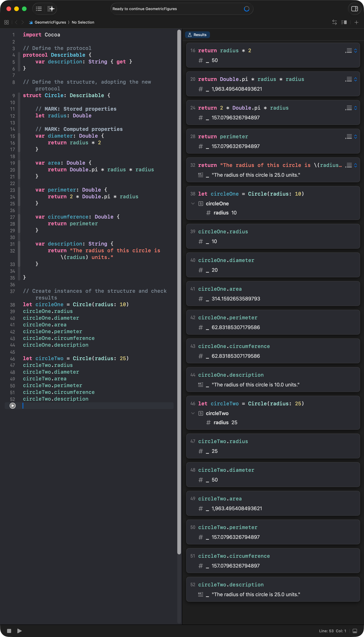364x637 pixels.
Task: Click the sparkle assistant icon in toolbar
Action: (51, 9)
